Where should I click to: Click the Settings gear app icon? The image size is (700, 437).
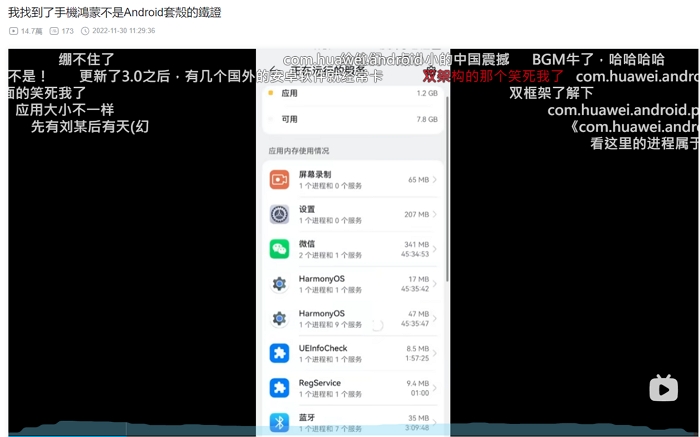tap(279, 214)
